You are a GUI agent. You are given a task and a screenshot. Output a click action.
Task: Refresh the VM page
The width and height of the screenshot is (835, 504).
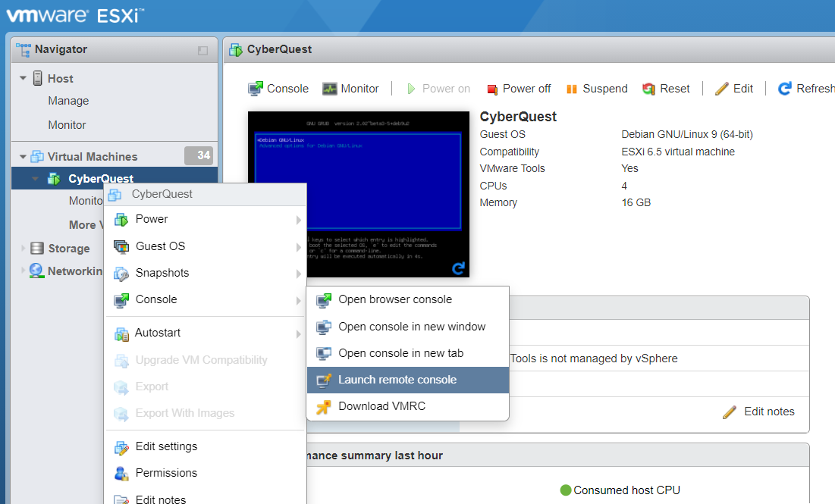click(805, 89)
